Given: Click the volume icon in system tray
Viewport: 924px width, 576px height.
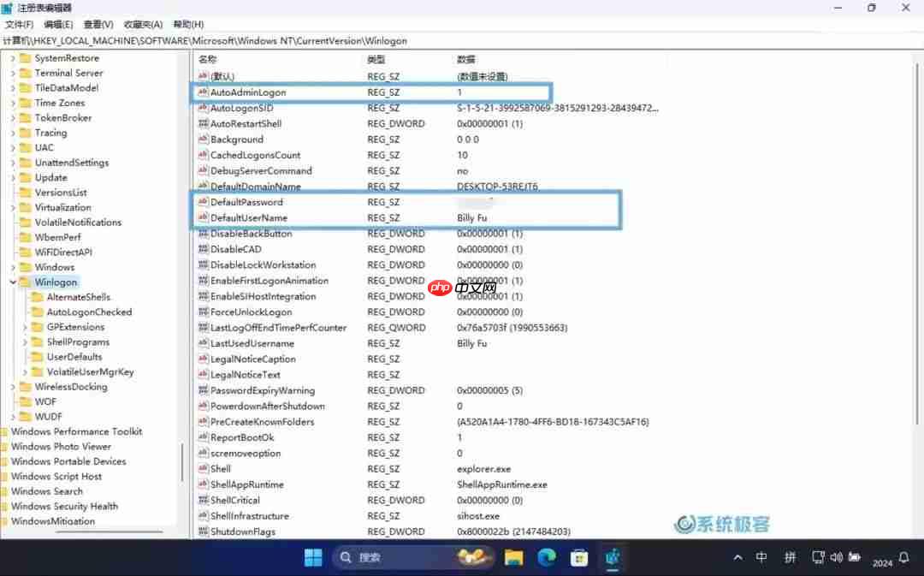Looking at the screenshot, I should 836,557.
